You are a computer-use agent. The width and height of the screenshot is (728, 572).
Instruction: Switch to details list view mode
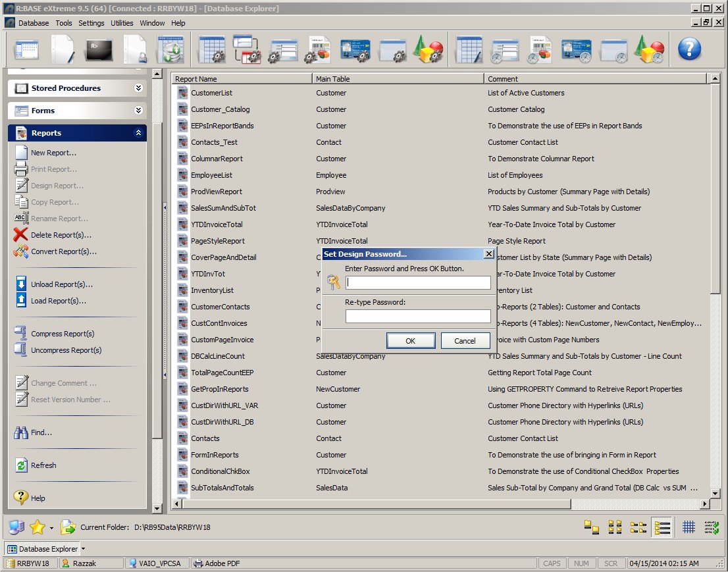click(662, 527)
